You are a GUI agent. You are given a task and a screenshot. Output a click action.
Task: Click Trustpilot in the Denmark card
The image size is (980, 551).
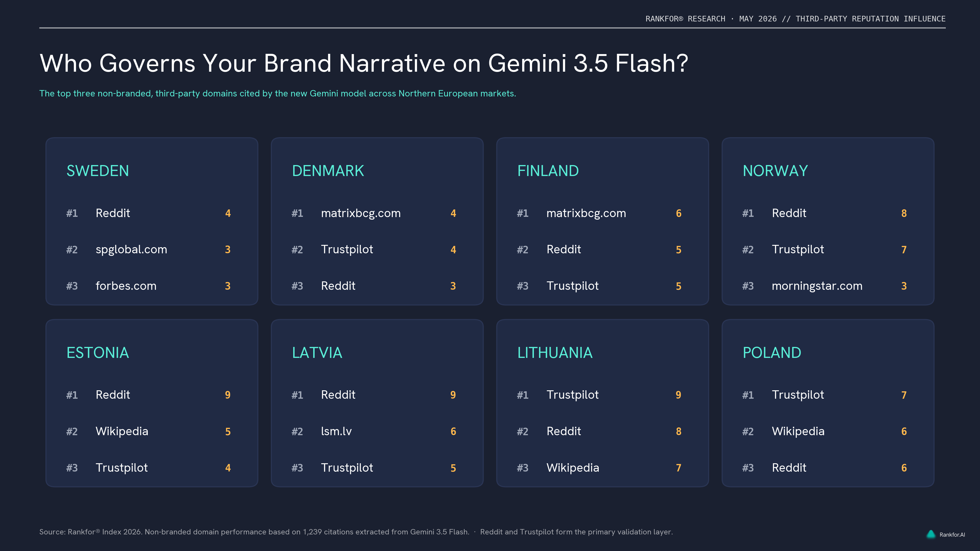[347, 250]
